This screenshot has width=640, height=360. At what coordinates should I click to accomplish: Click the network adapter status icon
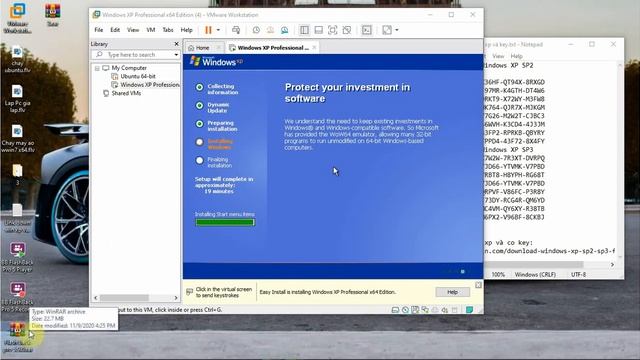[x=425, y=310]
